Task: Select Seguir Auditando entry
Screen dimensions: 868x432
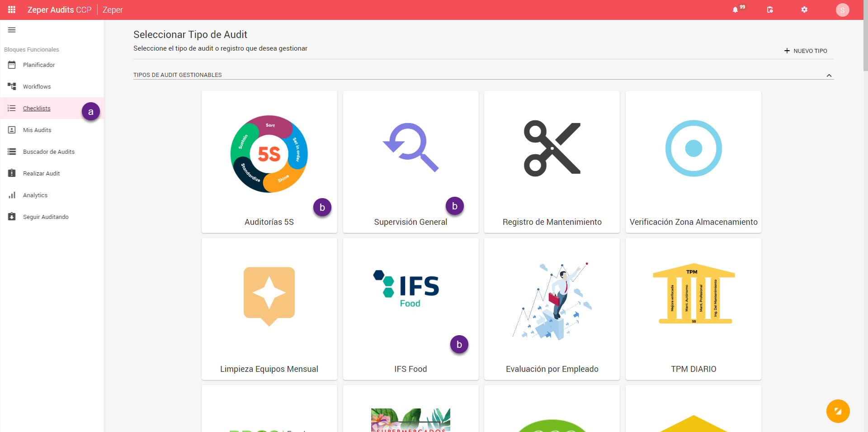Action: click(x=52, y=217)
